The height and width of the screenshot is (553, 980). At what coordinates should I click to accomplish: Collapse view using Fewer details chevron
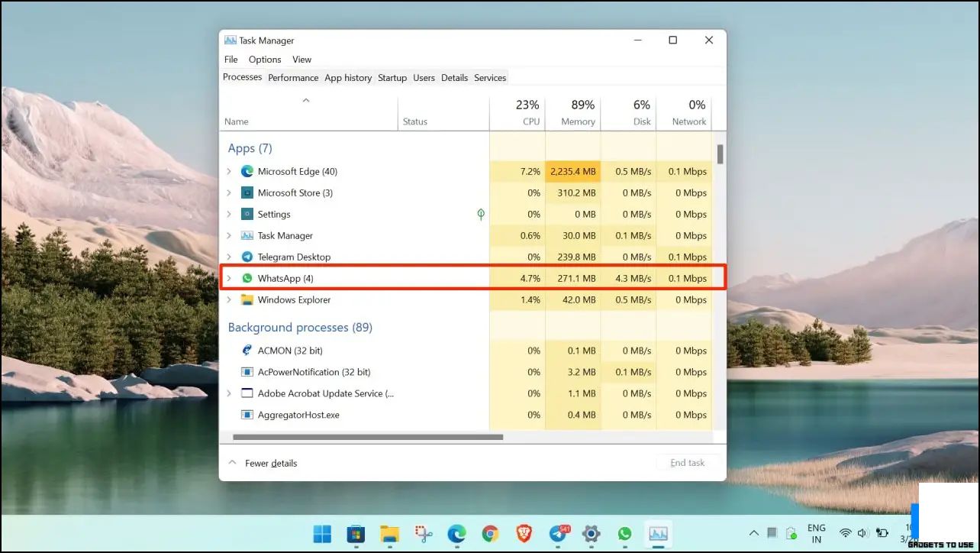(x=232, y=463)
